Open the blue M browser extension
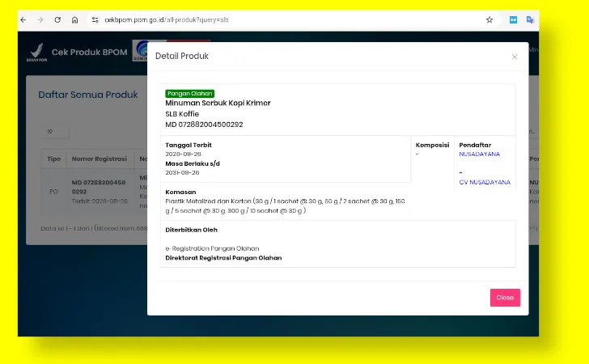The image size is (589, 364). (513, 20)
